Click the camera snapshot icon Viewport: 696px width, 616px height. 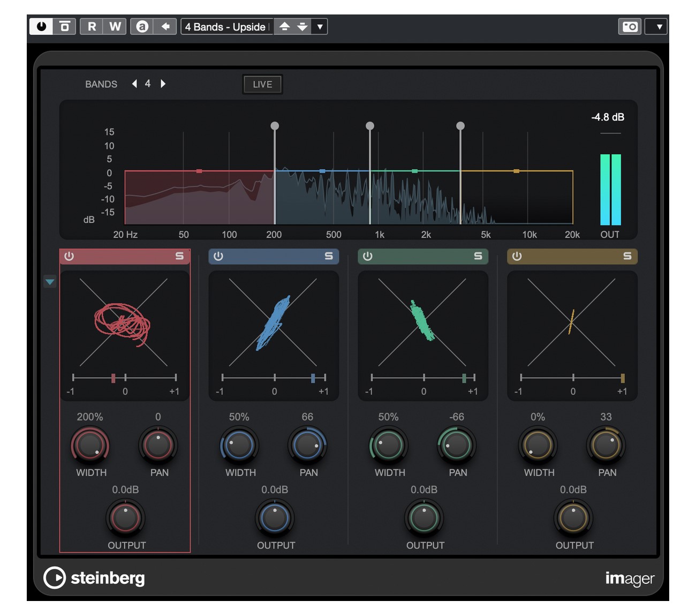pos(630,26)
